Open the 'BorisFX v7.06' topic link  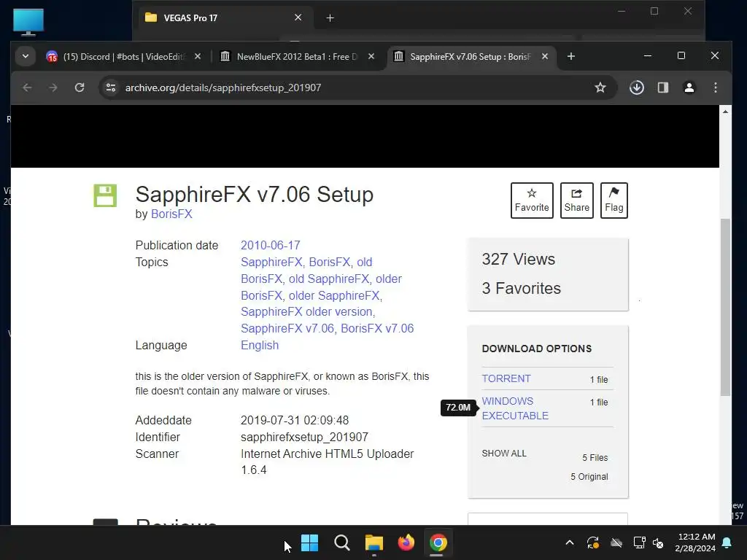click(x=377, y=328)
